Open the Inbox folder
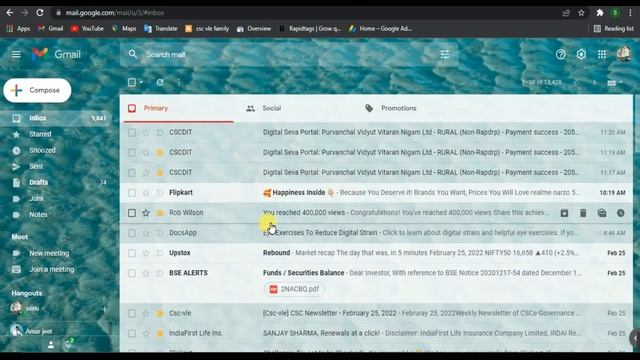 55,118
